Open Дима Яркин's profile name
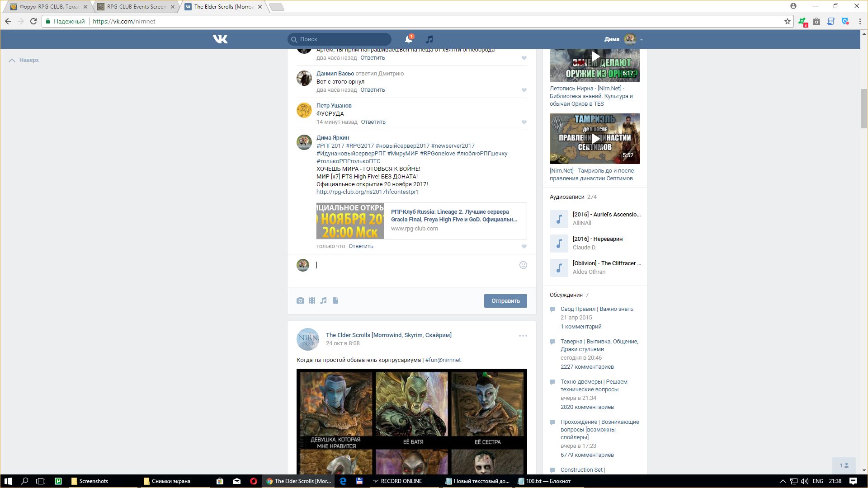The height and width of the screenshot is (488, 868). click(x=333, y=138)
